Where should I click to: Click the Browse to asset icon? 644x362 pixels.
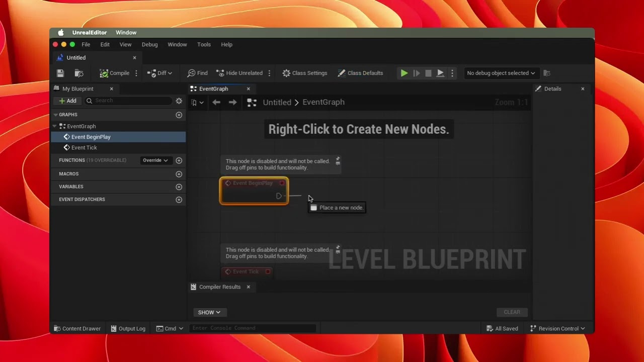click(x=79, y=73)
